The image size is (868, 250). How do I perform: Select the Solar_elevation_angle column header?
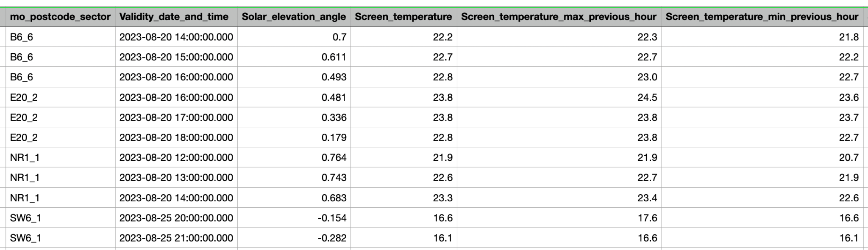294,17
